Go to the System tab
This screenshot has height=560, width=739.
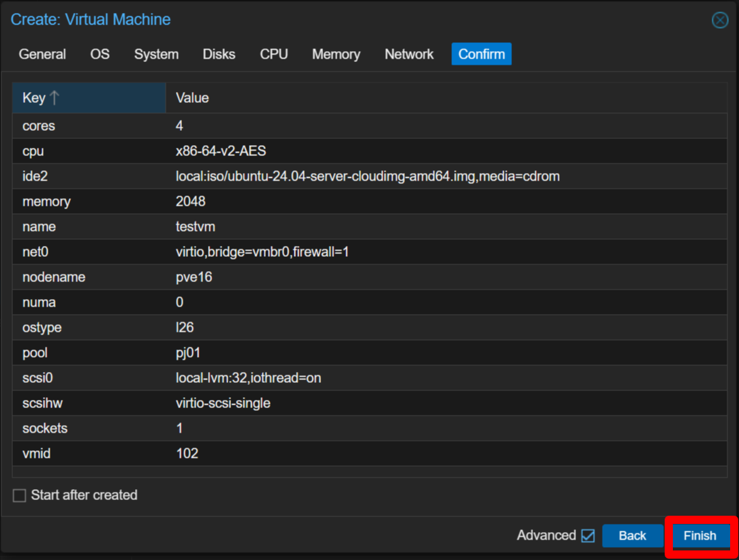click(x=156, y=55)
